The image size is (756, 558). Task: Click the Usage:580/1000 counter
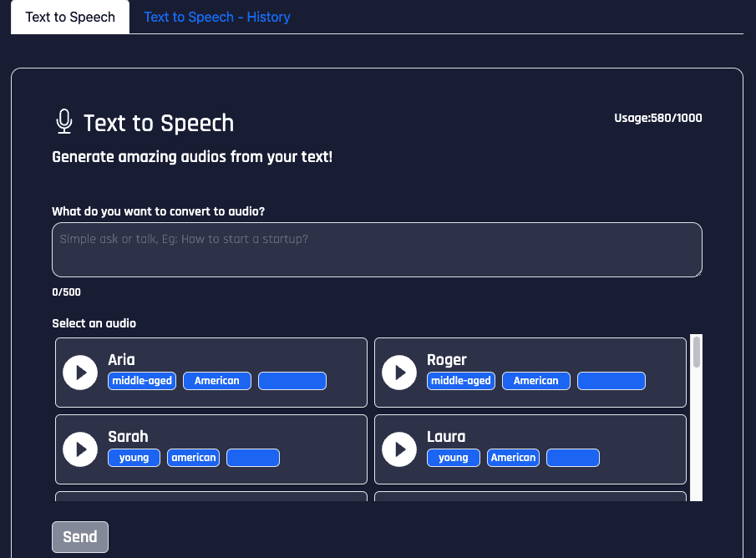(658, 118)
